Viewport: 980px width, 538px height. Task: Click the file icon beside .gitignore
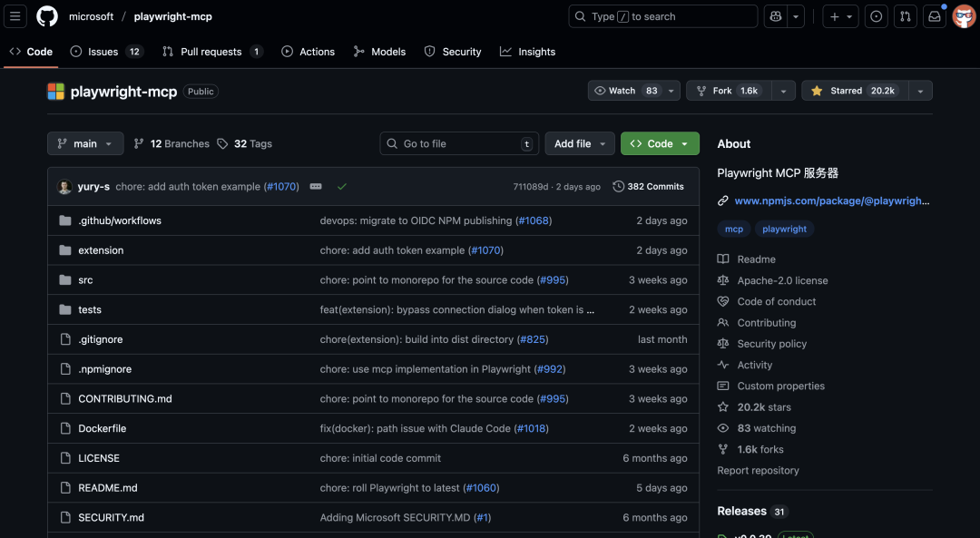(x=65, y=339)
